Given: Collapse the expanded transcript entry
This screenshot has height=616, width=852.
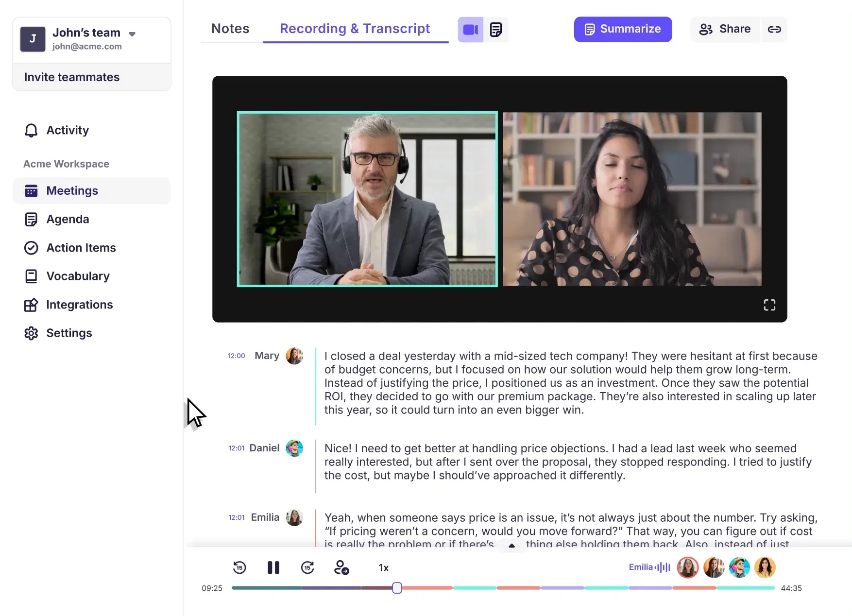Looking at the screenshot, I should (x=511, y=546).
